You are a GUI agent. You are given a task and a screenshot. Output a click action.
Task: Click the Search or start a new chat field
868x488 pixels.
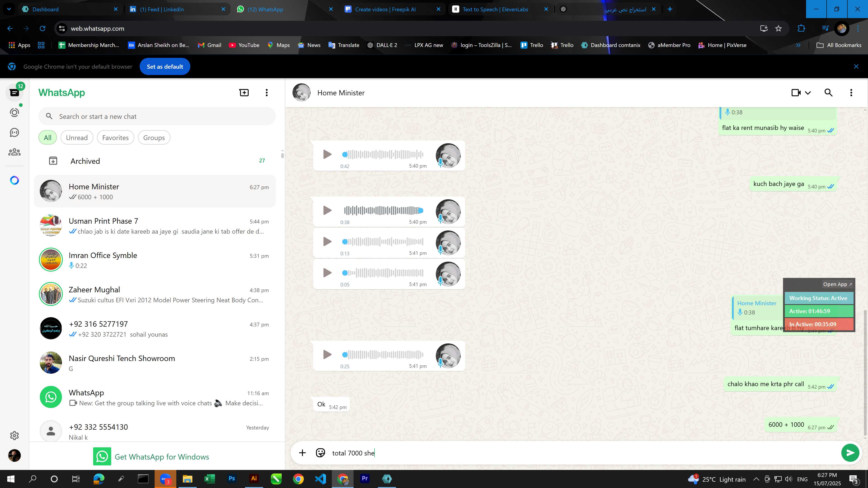tap(157, 117)
